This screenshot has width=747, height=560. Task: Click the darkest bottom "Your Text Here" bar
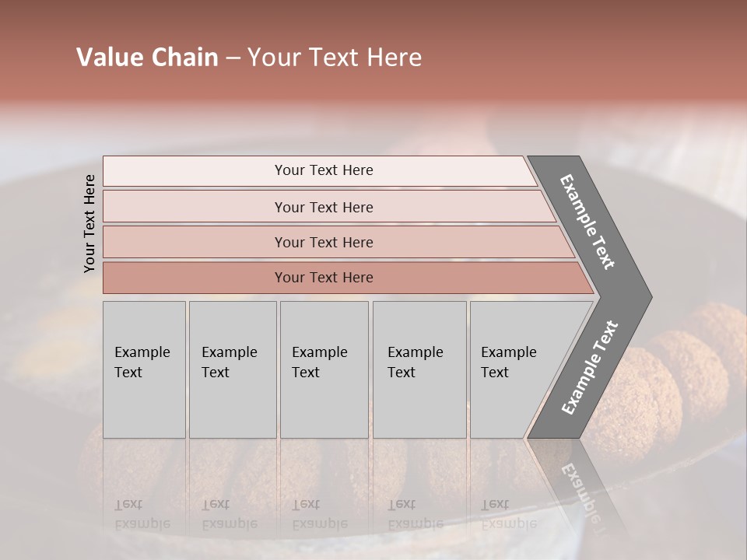coord(323,278)
